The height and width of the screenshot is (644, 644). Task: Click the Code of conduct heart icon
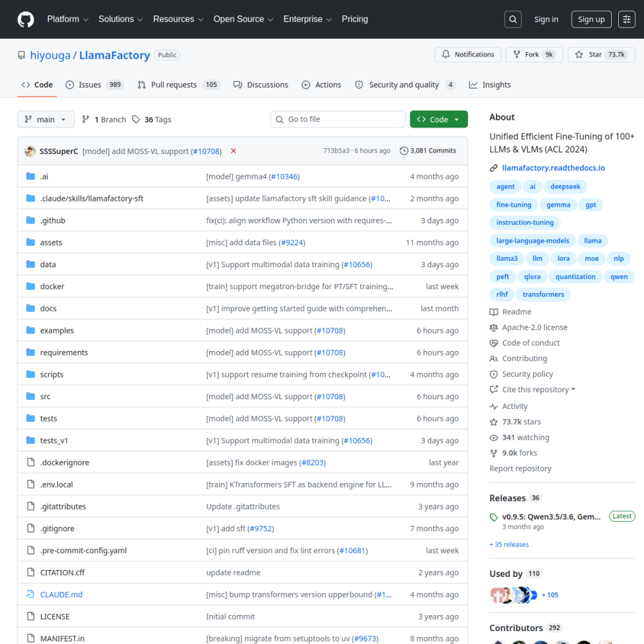[x=494, y=343]
